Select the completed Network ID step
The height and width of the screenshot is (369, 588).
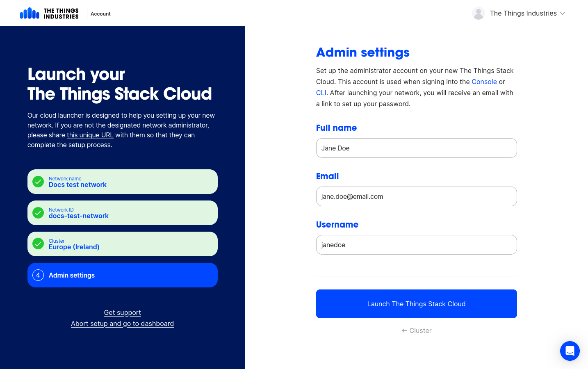click(122, 213)
